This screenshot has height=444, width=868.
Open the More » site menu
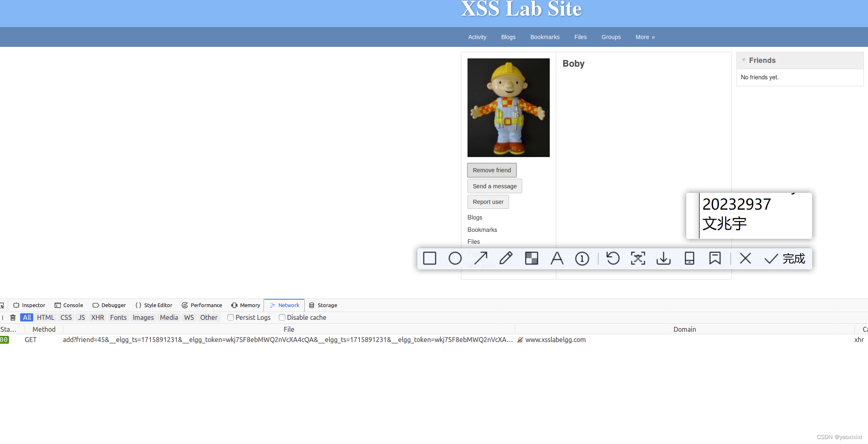click(x=645, y=37)
